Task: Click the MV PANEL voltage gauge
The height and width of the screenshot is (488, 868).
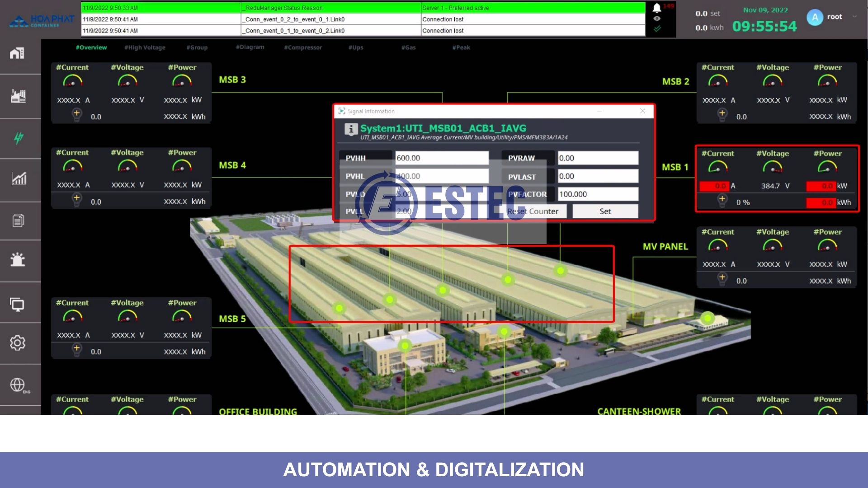Action: pos(773,246)
